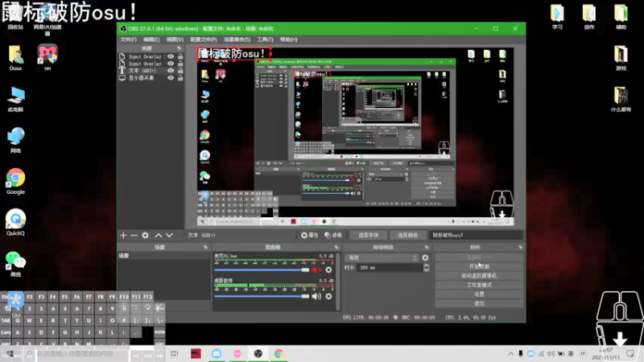The width and height of the screenshot is (644, 362).
Task: Open the 学习 folder on desktop
Action: [557, 17]
